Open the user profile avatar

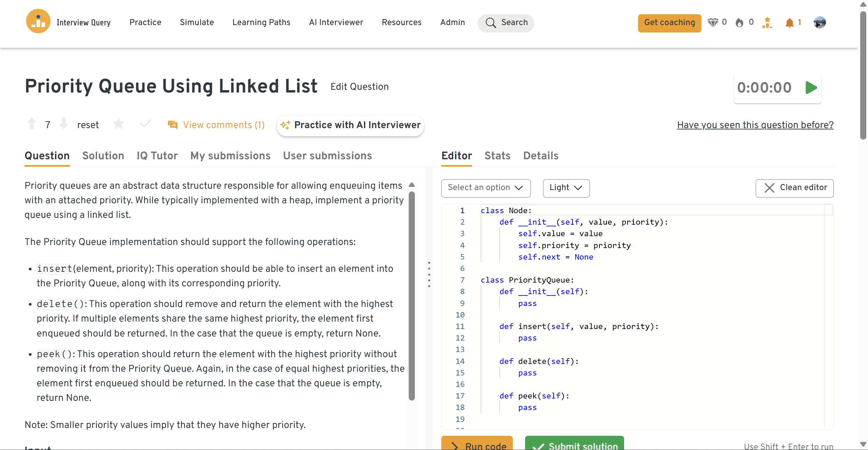(x=819, y=22)
